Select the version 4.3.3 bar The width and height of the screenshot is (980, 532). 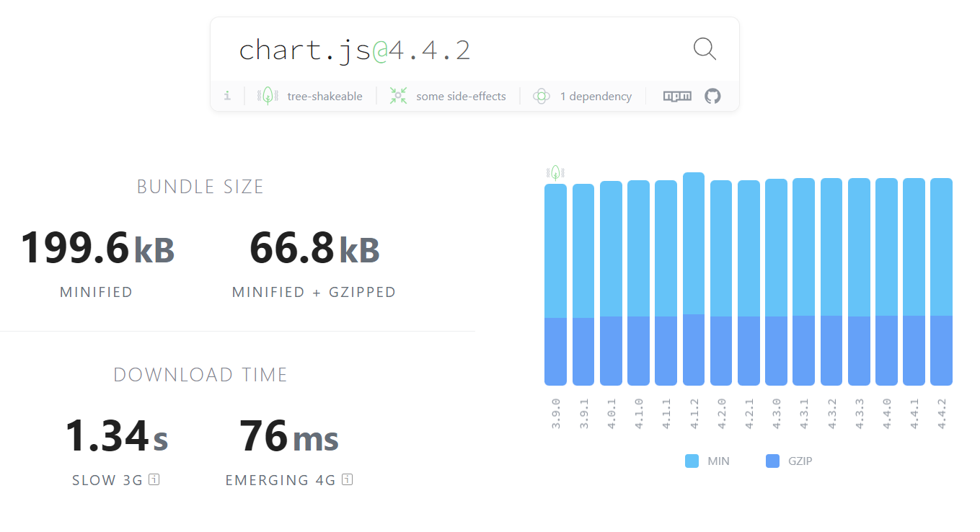pos(859,282)
